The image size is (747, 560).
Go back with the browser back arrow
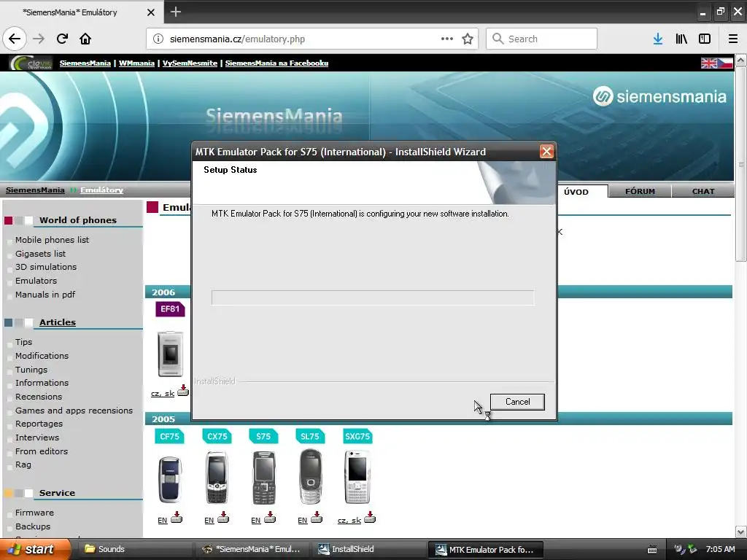[15, 39]
